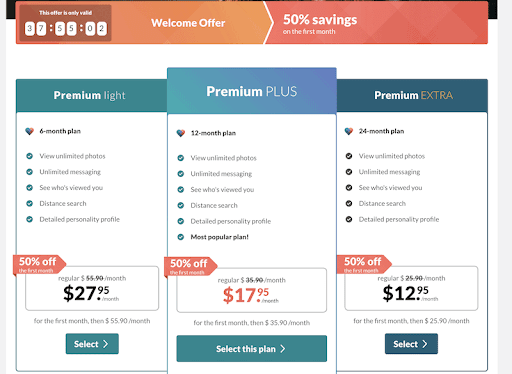This screenshot has height=374, width=512.
Task: Click the heart icon beside 12-month plan
Action: (181, 133)
